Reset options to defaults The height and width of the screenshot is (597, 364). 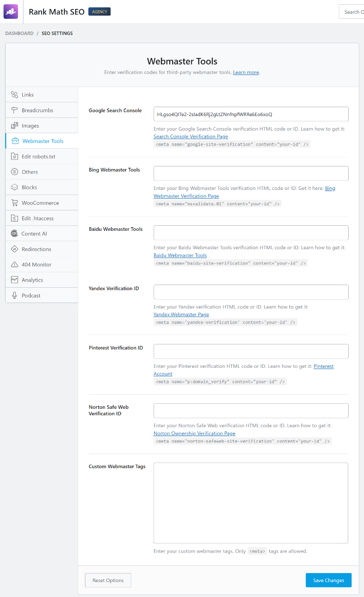[x=108, y=580]
